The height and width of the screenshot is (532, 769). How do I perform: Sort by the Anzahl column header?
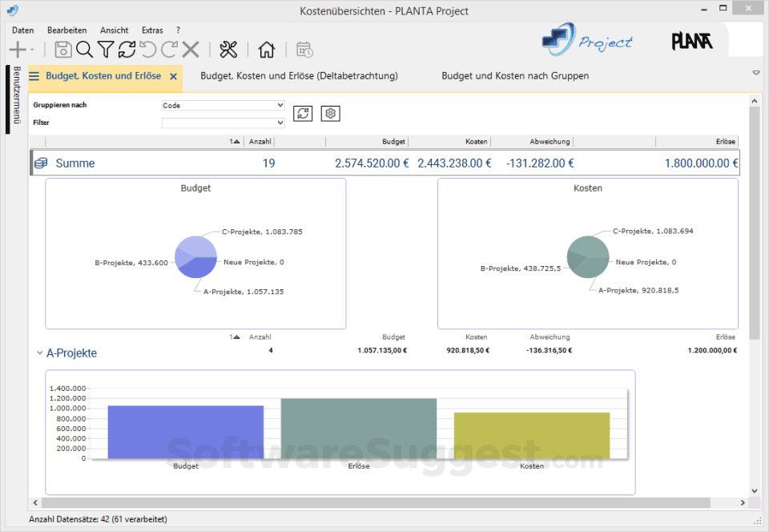click(260, 142)
